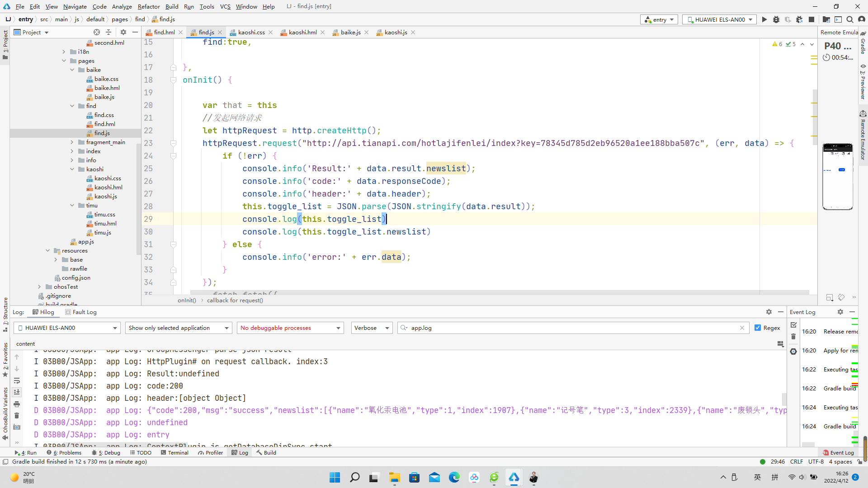Start debugging with the bug icon
This screenshot has width=868, height=488.
point(776,19)
